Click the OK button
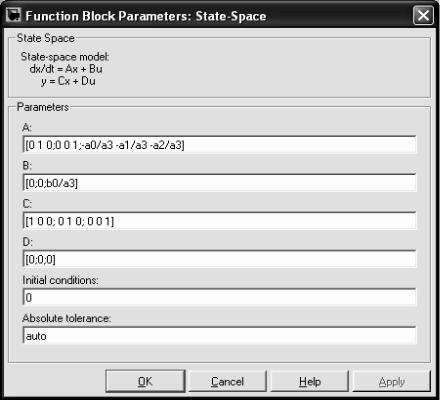 point(145,381)
